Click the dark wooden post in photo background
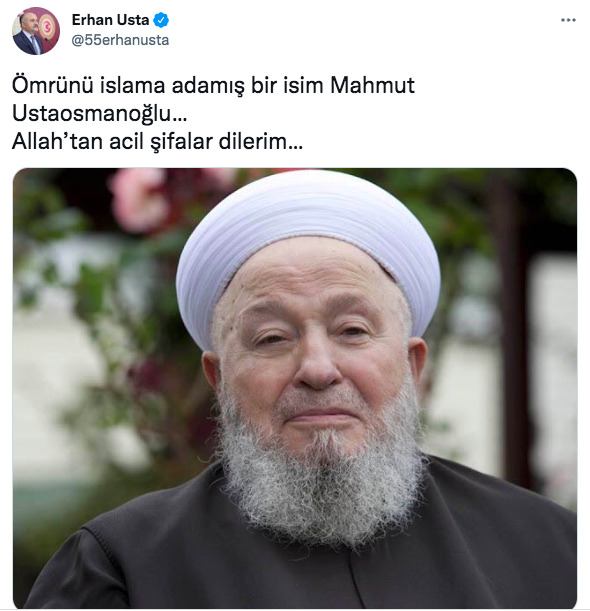 [x=512, y=331]
